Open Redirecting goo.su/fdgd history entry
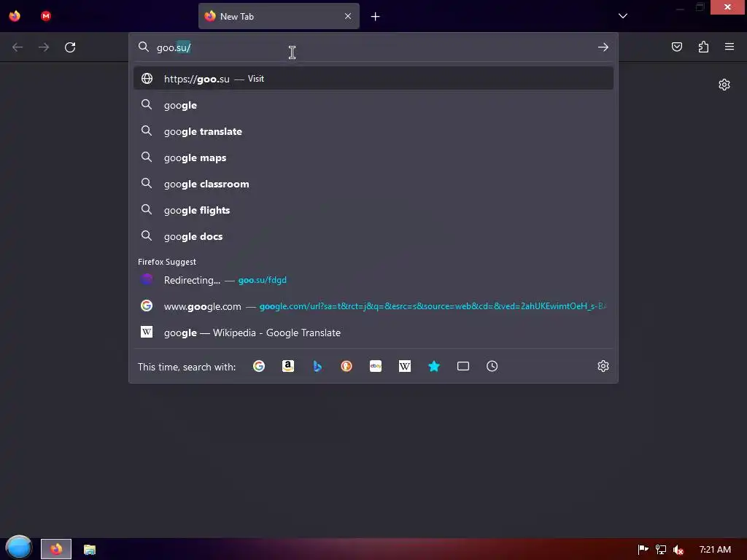The width and height of the screenshot is (747, 560). (373, 280)
